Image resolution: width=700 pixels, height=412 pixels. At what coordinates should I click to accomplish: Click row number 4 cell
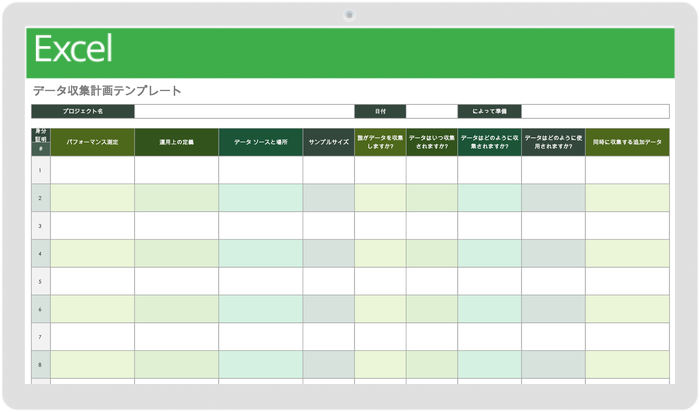41,254
